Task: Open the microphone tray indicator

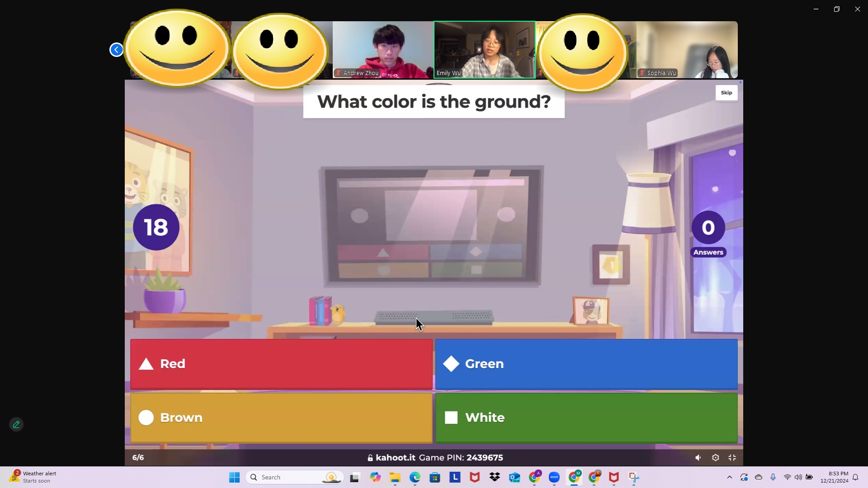Action: click(x=773, y=477)
